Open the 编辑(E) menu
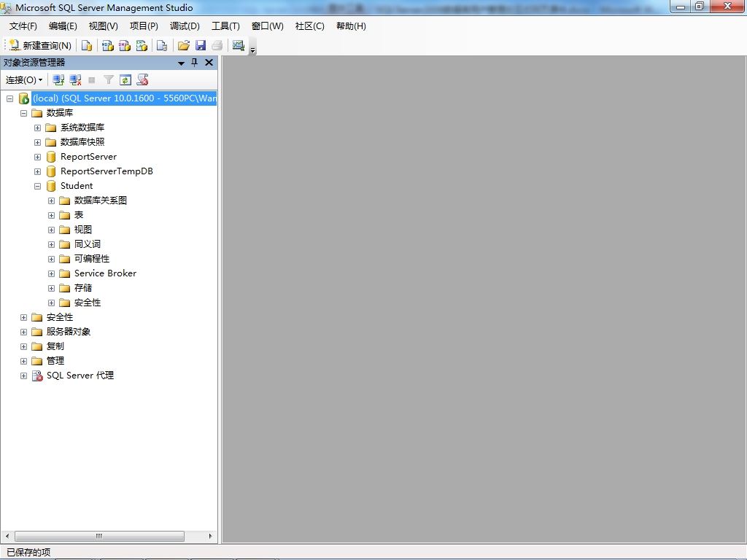The height and width of the screenshot is (560, 747). (x=63, y=26)
